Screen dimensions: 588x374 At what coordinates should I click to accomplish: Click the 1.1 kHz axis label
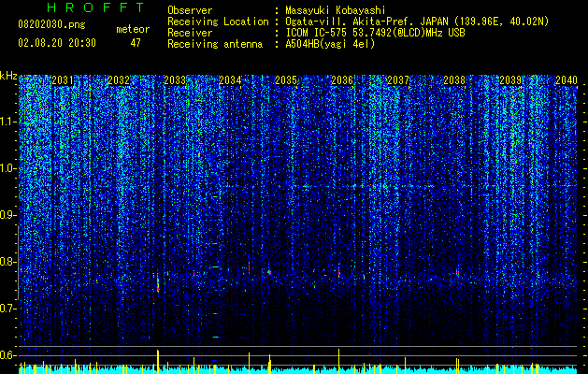[8, 122]
